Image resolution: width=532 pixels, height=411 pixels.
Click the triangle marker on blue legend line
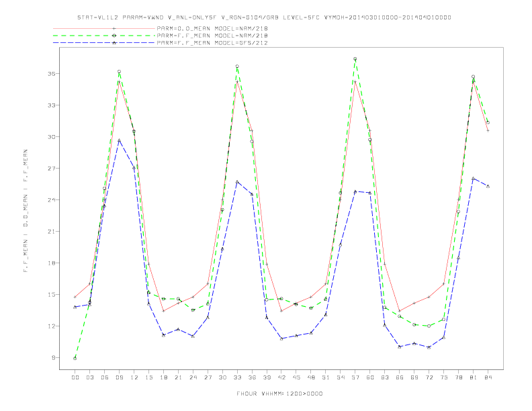coord(114,43)
